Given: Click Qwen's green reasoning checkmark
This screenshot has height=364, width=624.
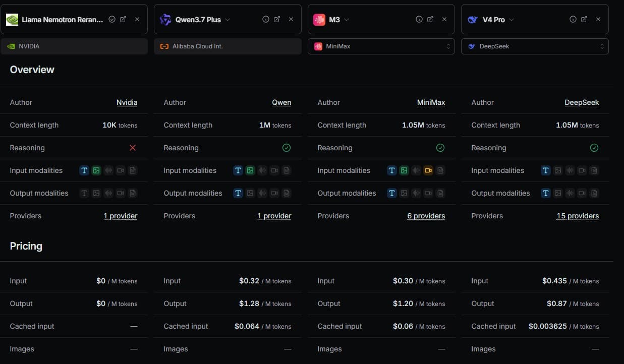Looking at the screenshot, I should (287, 148).
